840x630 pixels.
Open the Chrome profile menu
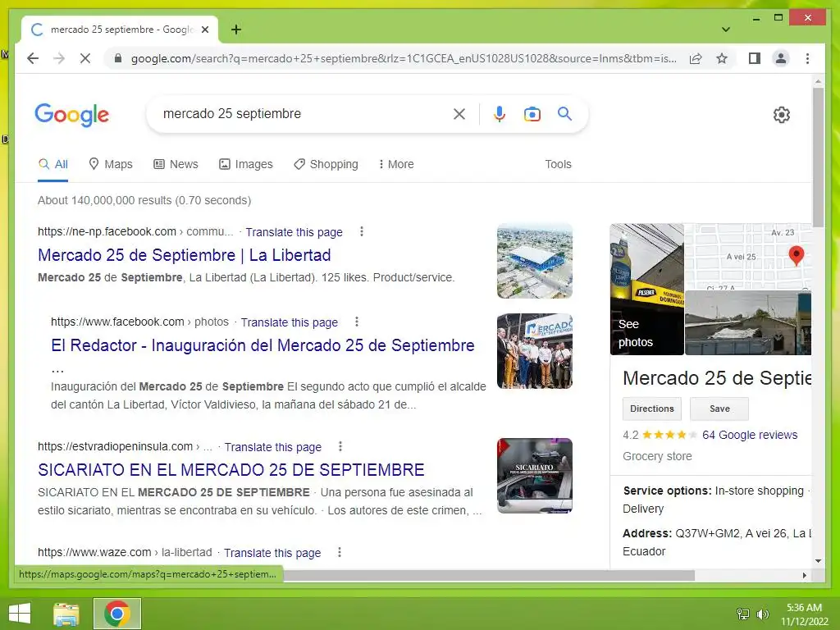pos(781,58)
